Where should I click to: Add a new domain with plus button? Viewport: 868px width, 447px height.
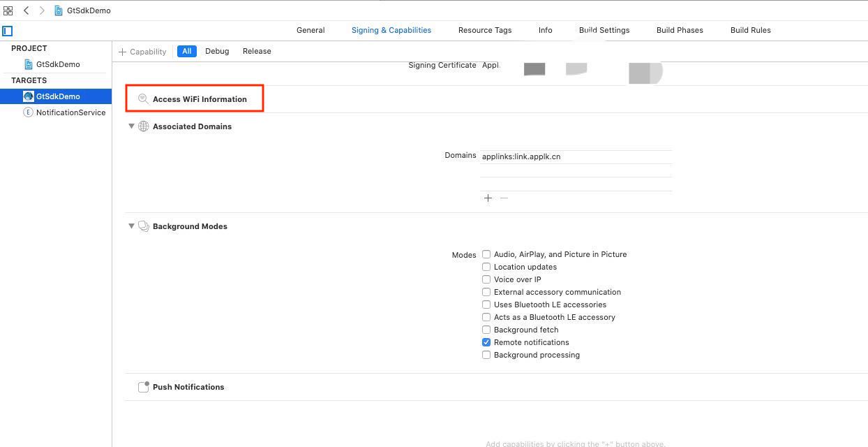[x=488, y=198]
